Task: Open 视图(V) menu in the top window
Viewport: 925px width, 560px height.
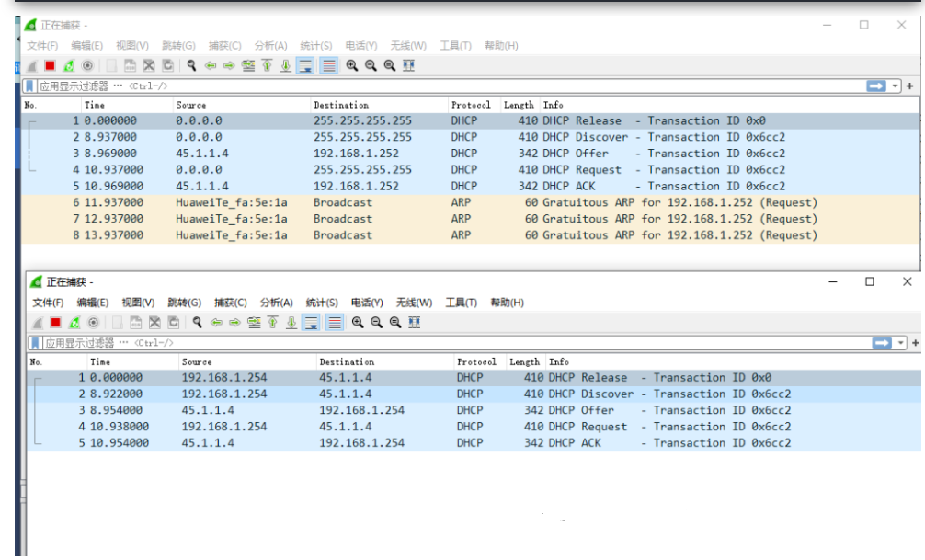Action: pos(132,45)
